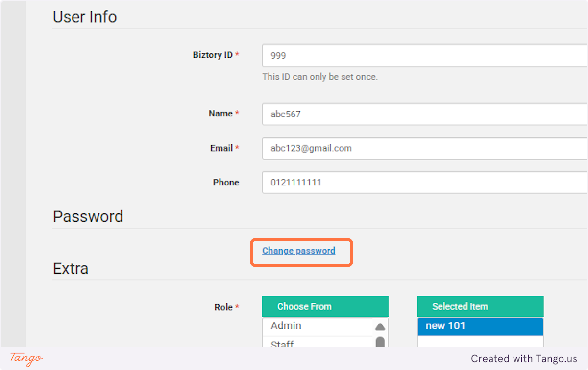
Task: Click the Name field containing abc567
Action: [425, 114]
